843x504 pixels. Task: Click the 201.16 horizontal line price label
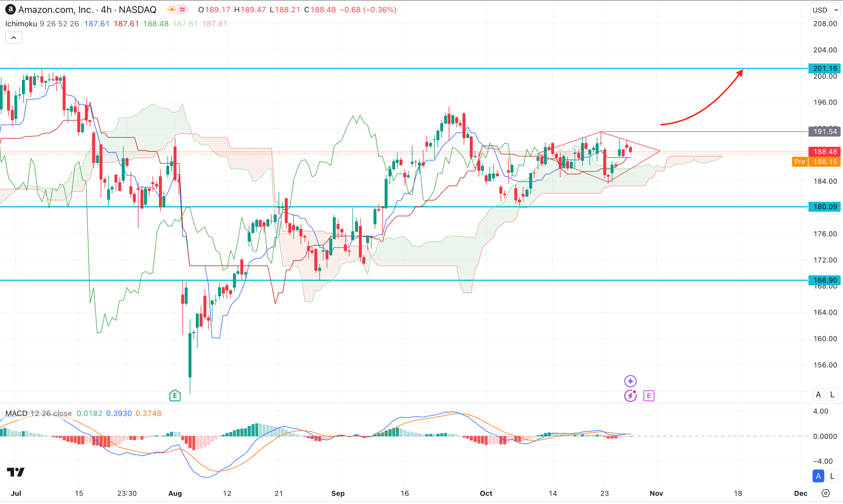825,68
